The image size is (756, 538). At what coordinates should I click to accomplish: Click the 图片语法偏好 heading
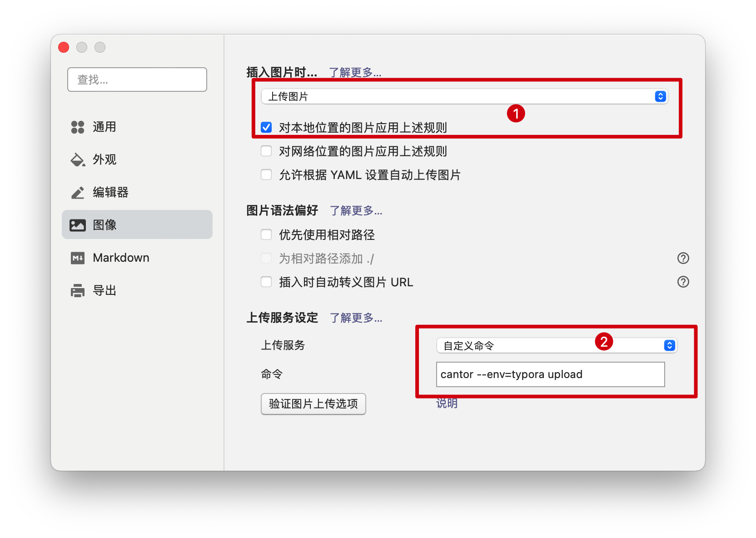point(282,210)
